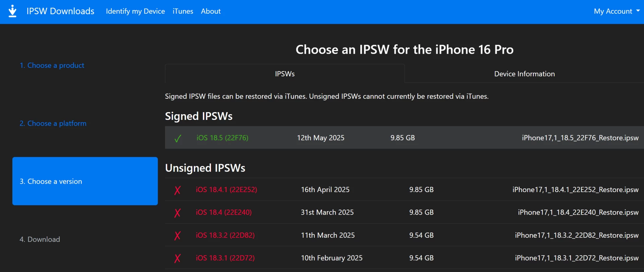Screen dimensions: 644x272
Task: Click green checkmark beside iOS 18.5
Action: 178,138
